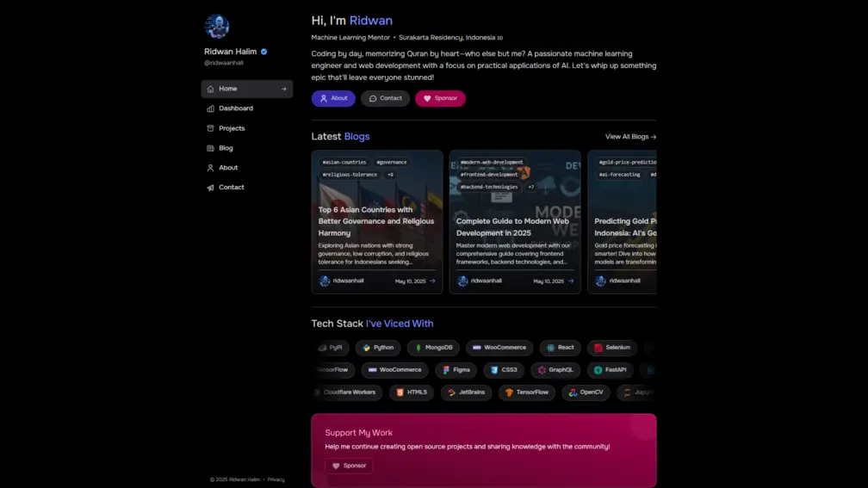Click the Ridwan Halim name in sidebar
The image size is (868, 488).
[230, 52]
